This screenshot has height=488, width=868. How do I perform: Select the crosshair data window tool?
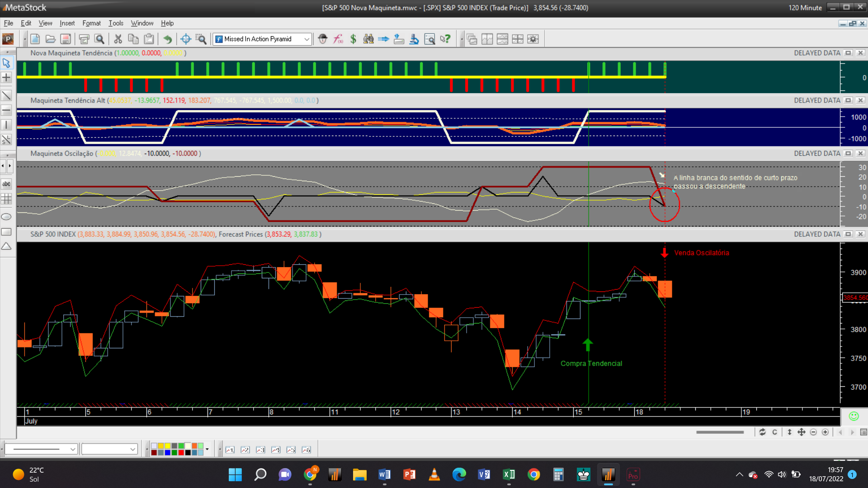pyautogui.click(x=185, y=39)
